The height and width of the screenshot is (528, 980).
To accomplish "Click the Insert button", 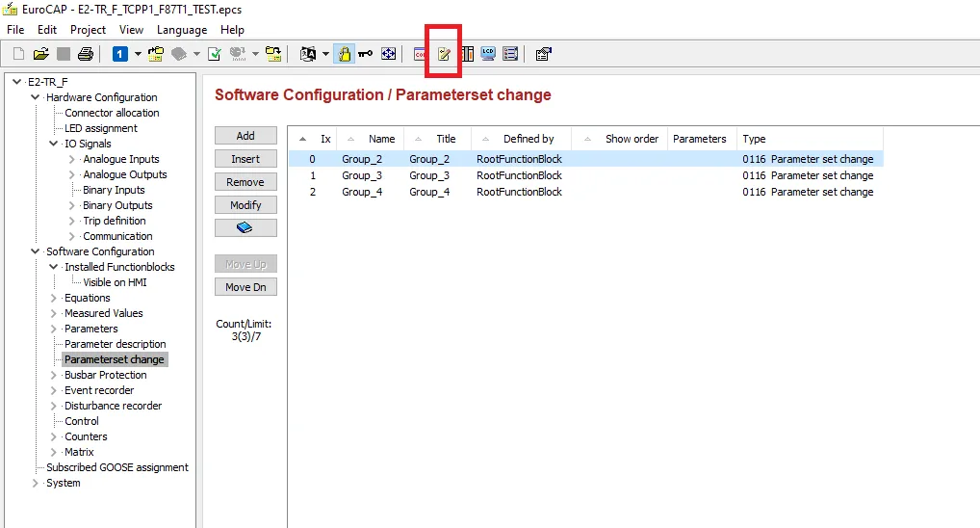I will pyautogui.click(x=245, y=159).
